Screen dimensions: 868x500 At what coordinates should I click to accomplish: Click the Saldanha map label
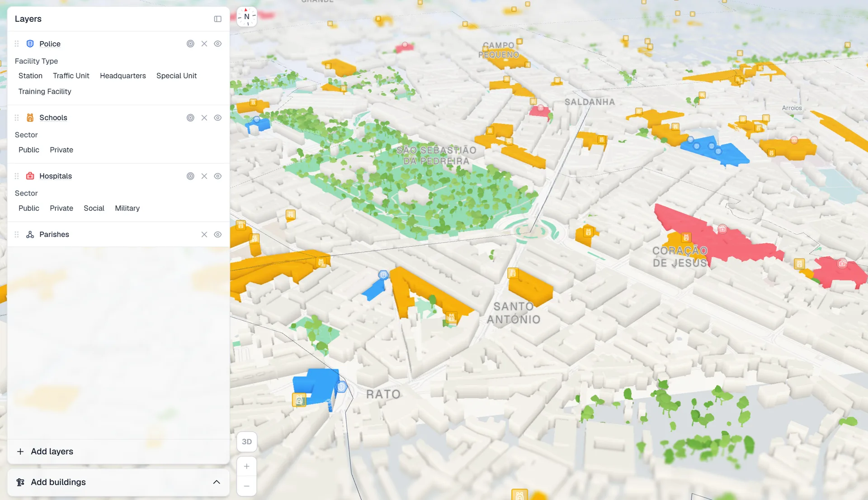point(590,102)
